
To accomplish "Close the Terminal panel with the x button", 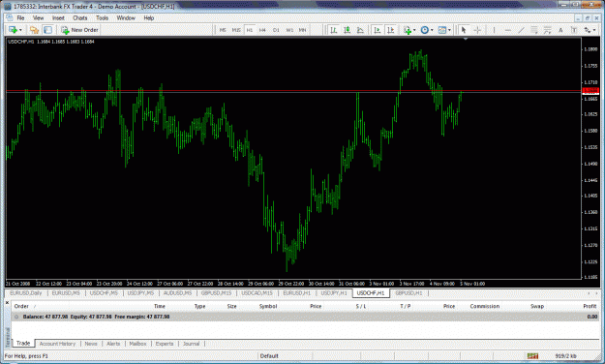I will point(7,303).
